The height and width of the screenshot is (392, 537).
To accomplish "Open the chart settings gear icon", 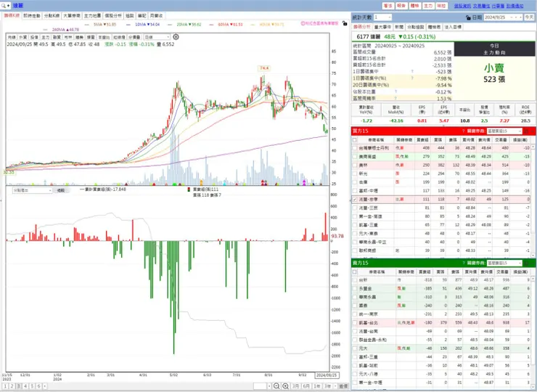I will point(176,37).
